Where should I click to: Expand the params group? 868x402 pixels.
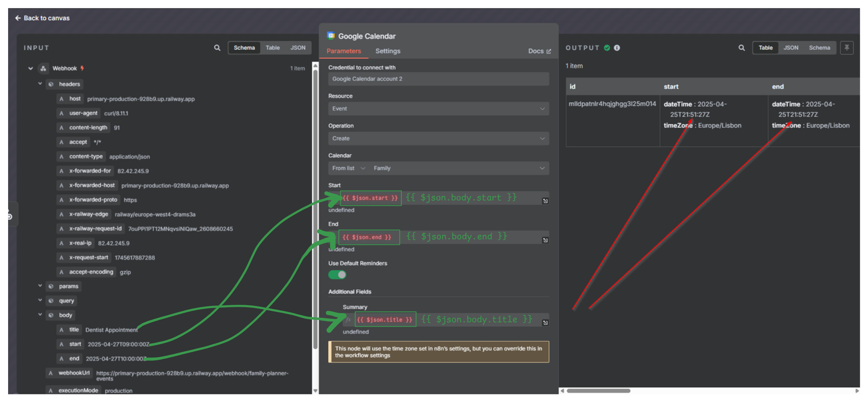tap(40, 286)
